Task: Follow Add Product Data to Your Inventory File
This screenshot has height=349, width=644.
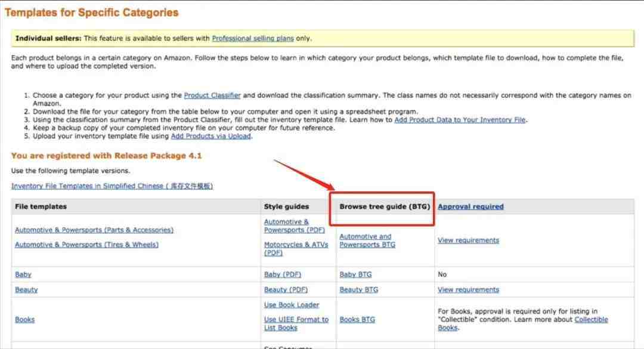Action: click(460, 120)
